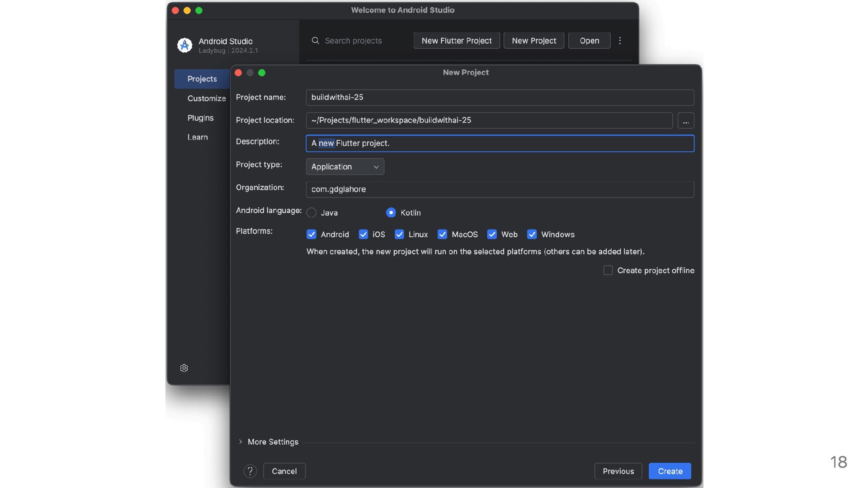Click the 'Ladybug | 2024.2.1' version text
This screenshot has height=488, width=868.
pyautogui.click(x=228, y=51)
